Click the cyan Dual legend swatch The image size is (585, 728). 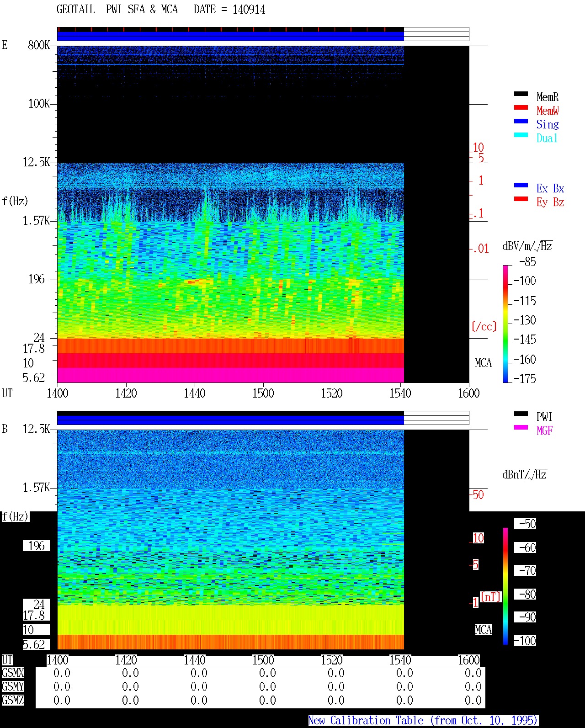521,135
